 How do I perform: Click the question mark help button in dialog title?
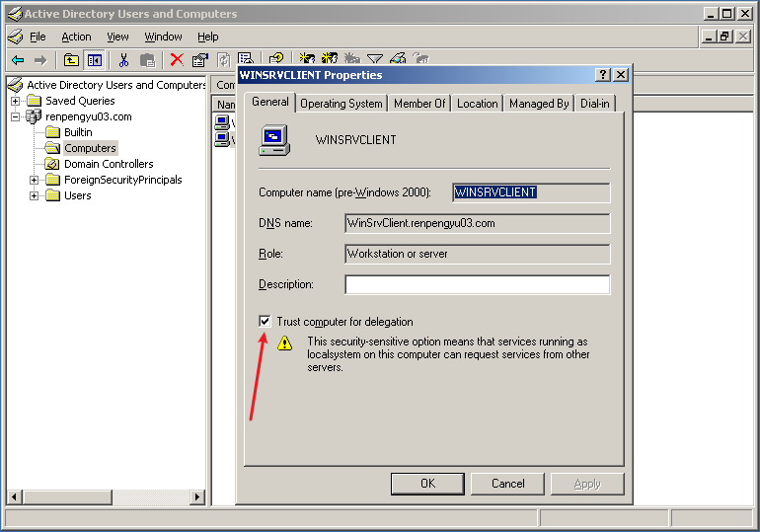(602, 75)
